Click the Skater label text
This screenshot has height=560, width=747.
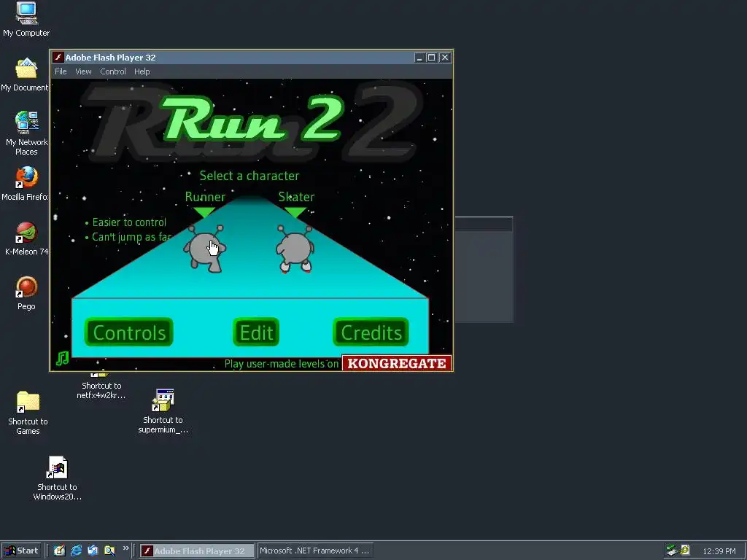296,197
